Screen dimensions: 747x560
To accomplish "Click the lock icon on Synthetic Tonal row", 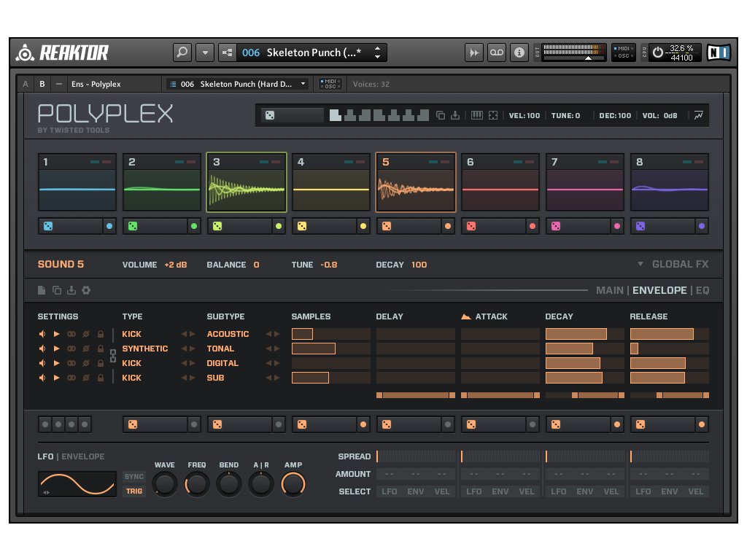I will coord(100,349).
